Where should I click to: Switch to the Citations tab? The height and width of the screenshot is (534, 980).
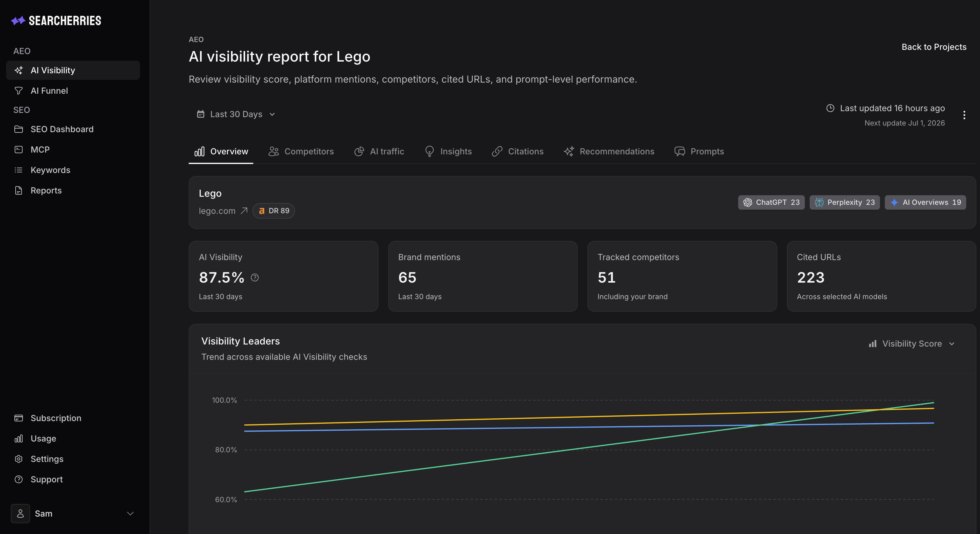tap(518, 152)
